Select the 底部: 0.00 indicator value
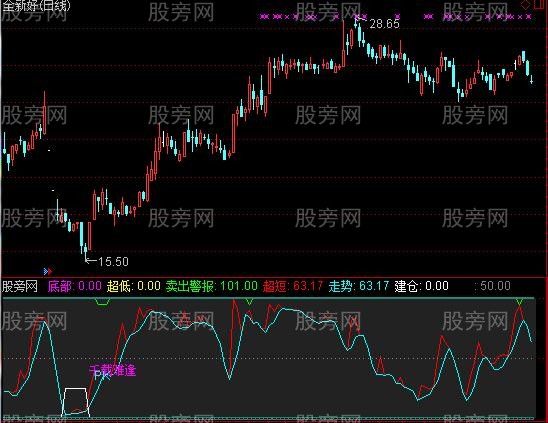Screen dimensions: 548x423 click(x=75, y=286)
